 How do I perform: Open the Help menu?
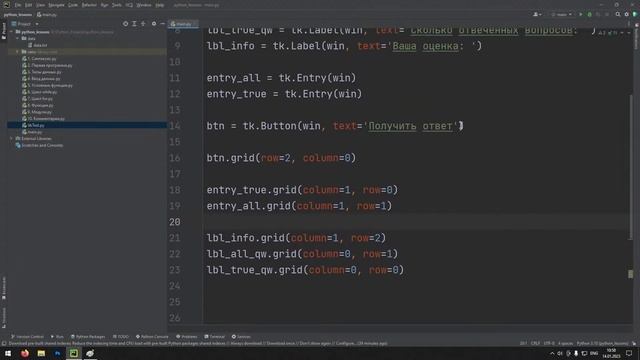(x=160, y=5)
